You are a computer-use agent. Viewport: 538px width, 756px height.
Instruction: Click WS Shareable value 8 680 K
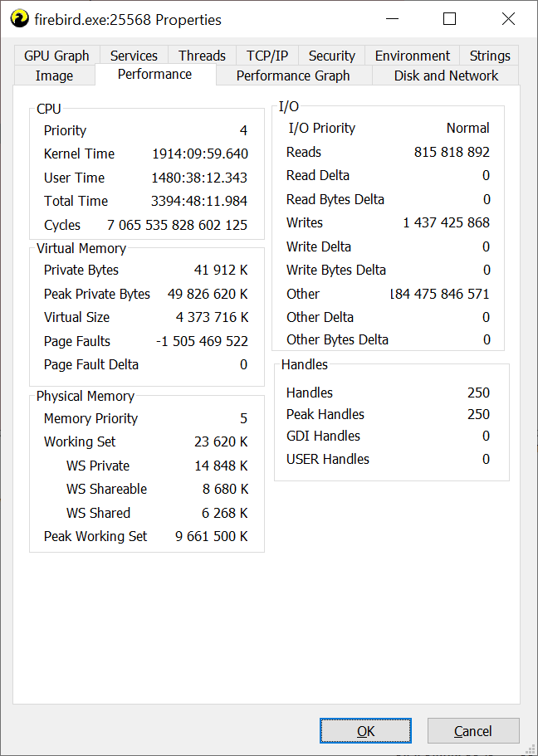click(x=225, y=489)
